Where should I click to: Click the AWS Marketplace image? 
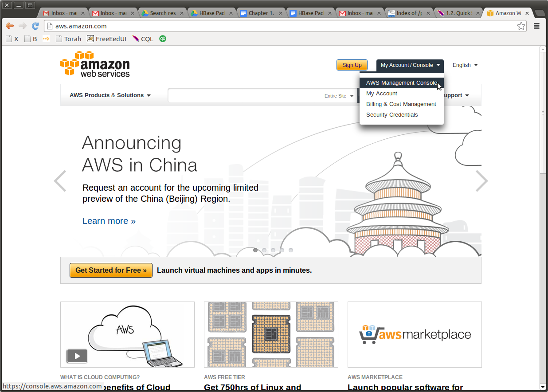[415, 334]
